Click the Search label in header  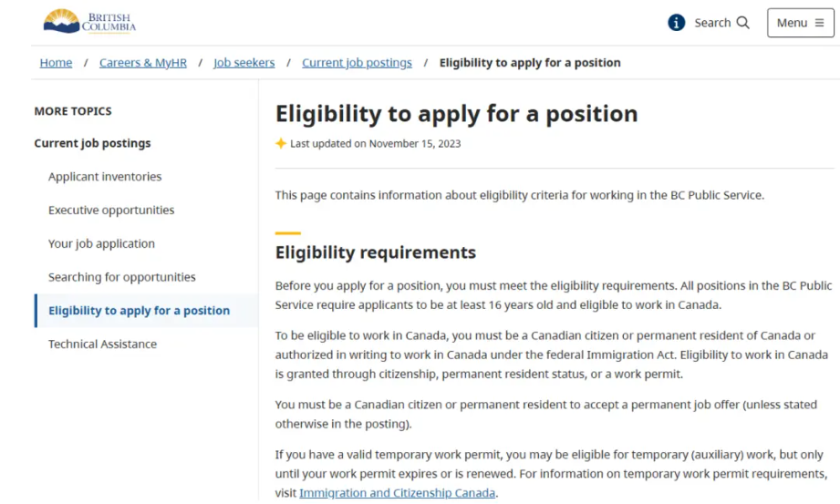[x=712, y=23]
